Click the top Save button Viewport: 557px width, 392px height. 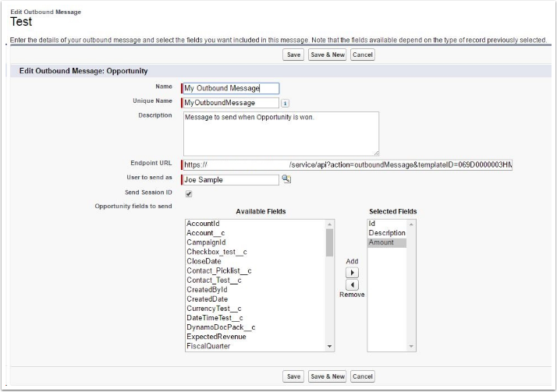pos(293,55)
